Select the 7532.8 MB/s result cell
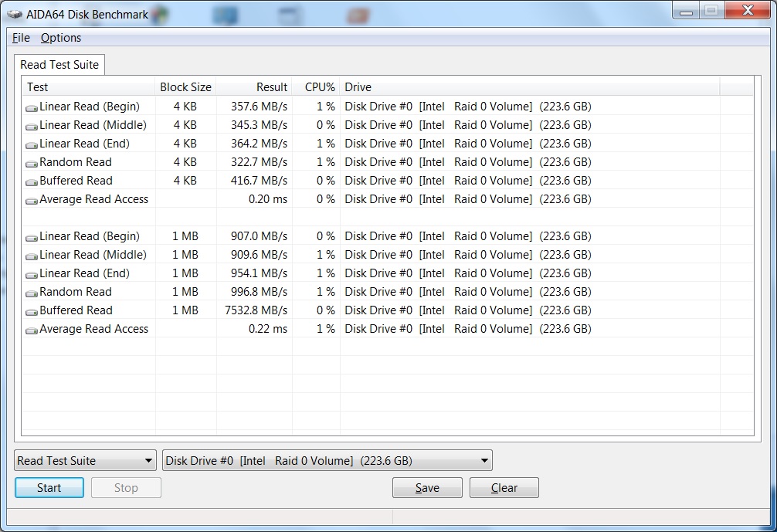 tap(256, 310)
